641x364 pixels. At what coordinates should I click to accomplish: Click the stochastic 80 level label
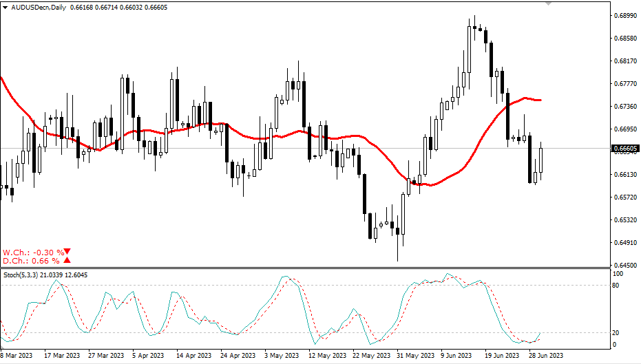coord(617,285)
